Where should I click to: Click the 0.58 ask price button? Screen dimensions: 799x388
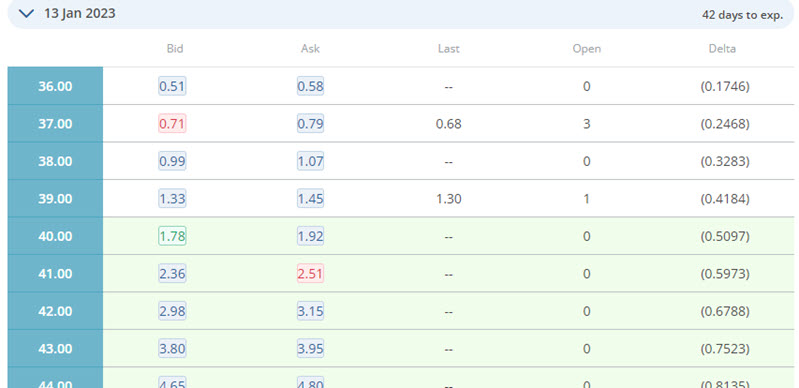click(310, 86)
